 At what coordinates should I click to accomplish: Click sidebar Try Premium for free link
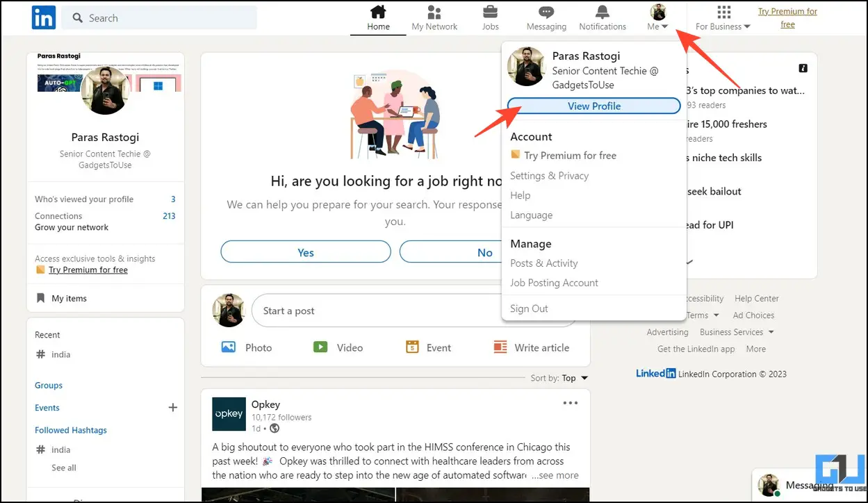coord(88,270)
